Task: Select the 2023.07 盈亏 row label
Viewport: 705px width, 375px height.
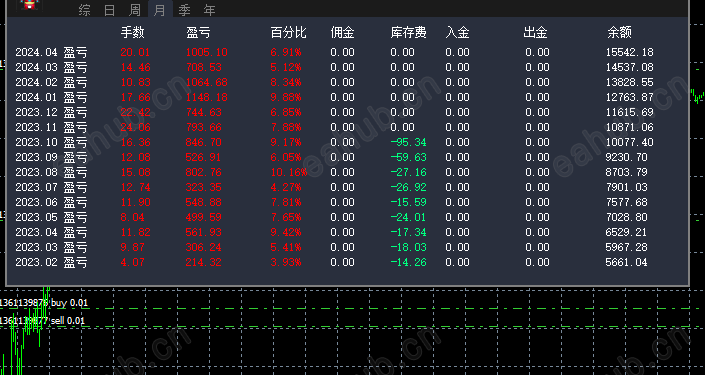Action: [51, 187]
